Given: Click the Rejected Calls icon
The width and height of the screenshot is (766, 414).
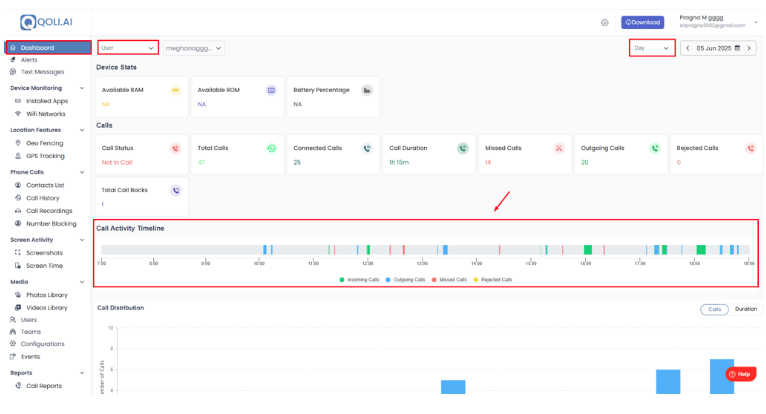Looking at the screenshot, I should point(750,148).
